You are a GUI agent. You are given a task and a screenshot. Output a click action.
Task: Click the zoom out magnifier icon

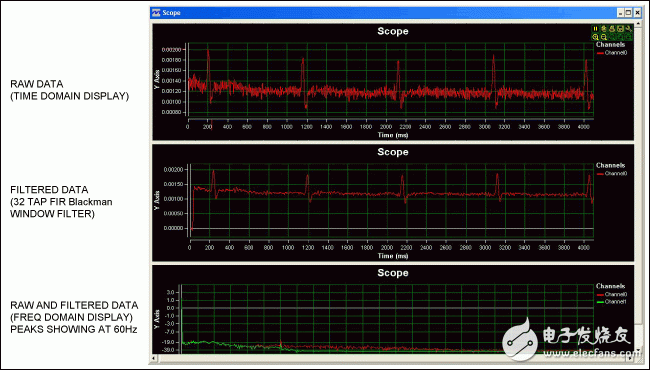click(x=604, y=37)
